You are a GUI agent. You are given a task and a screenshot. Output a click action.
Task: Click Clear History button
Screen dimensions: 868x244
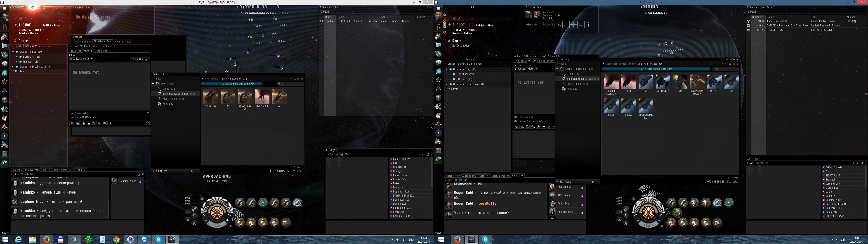click(140, 59)
